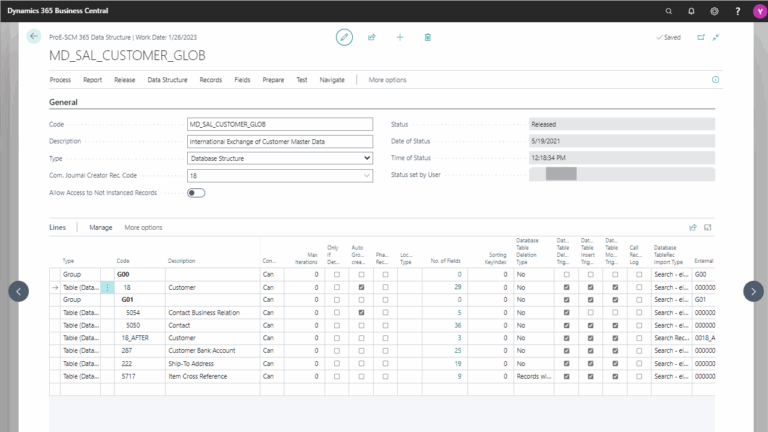
Task: Open the Report menu
Action: point(93,80)
